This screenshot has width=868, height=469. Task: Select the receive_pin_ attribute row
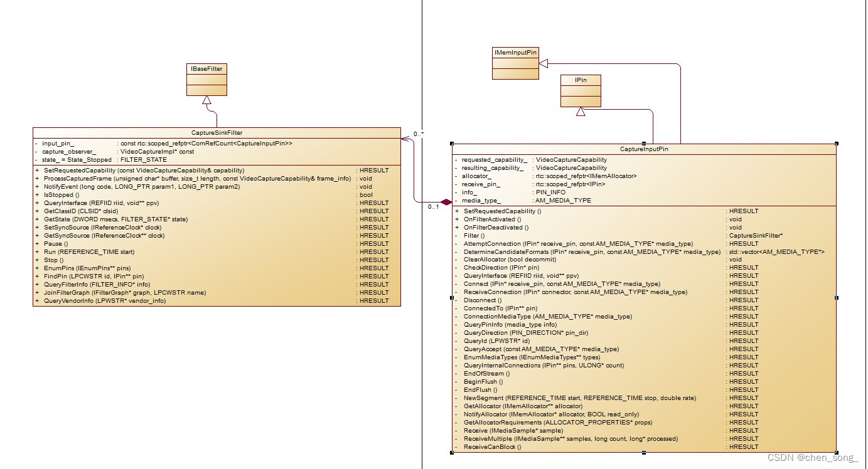[644, 184]
